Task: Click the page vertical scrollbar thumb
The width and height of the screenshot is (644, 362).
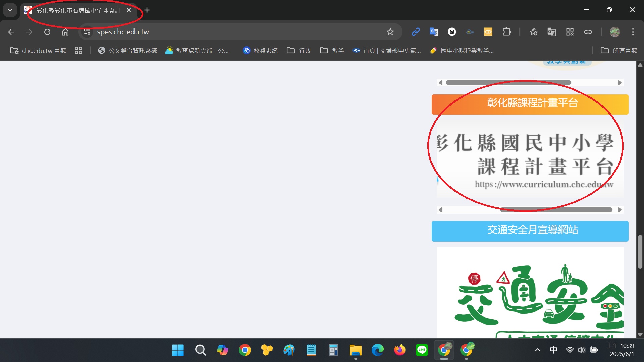Action: coord(640,252)
